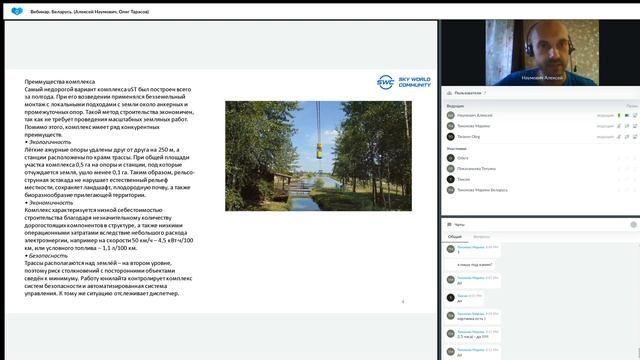640x360 pixels.
Task: Click the avatar of Наумович Алексей
Action: [451, 116]
